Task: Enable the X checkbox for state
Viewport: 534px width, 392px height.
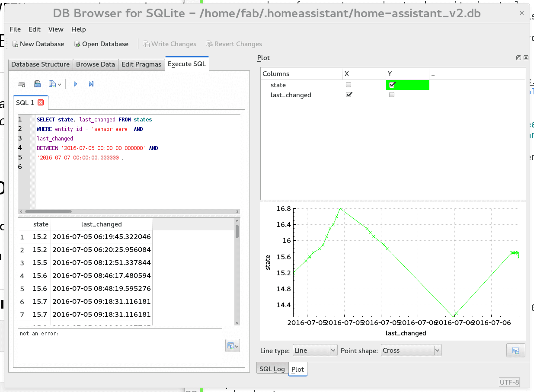Action: pos(349,85)
